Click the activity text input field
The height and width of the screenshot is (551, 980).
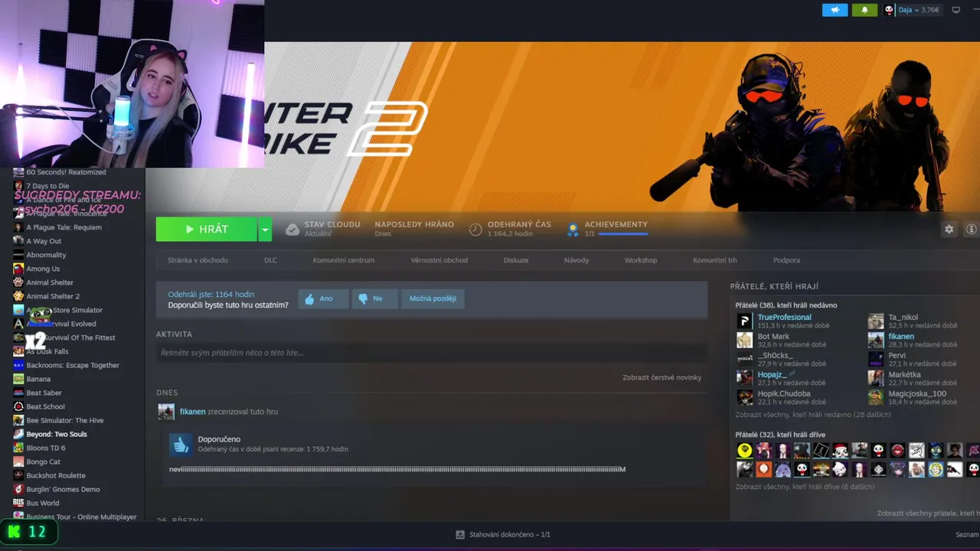tap(432, 353)
